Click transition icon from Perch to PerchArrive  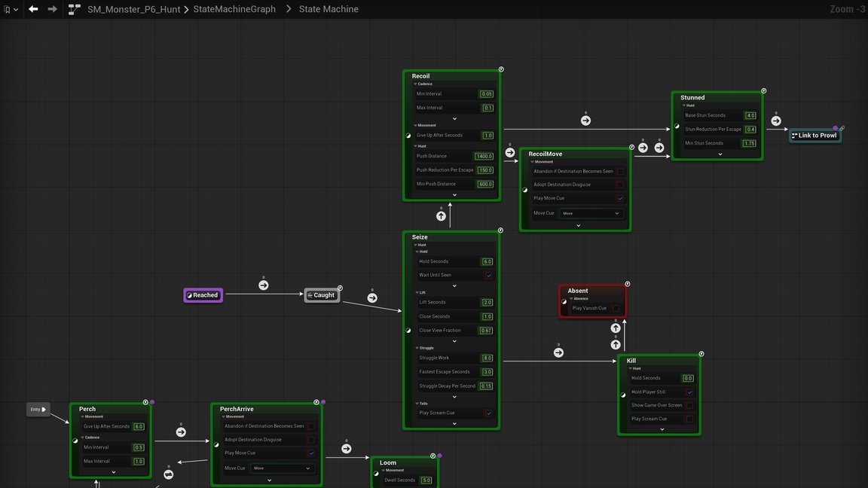tap(181, 432)
